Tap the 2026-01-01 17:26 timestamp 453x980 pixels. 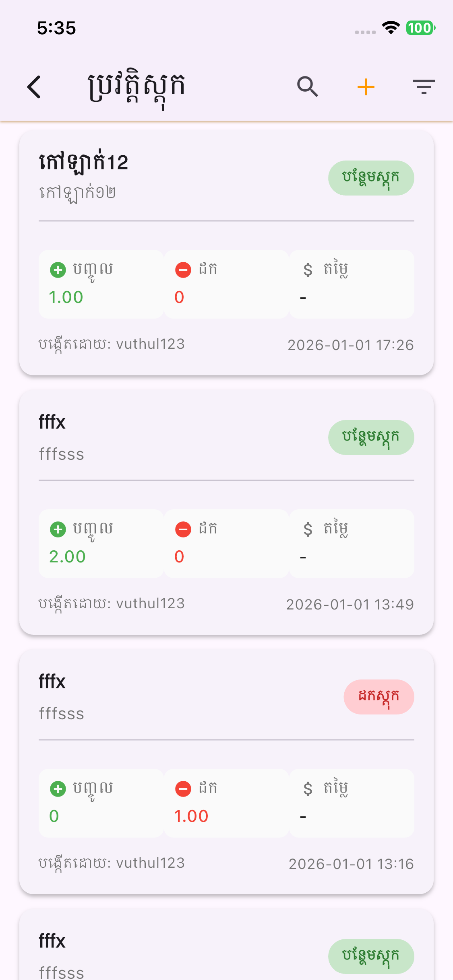pos(350,345)
